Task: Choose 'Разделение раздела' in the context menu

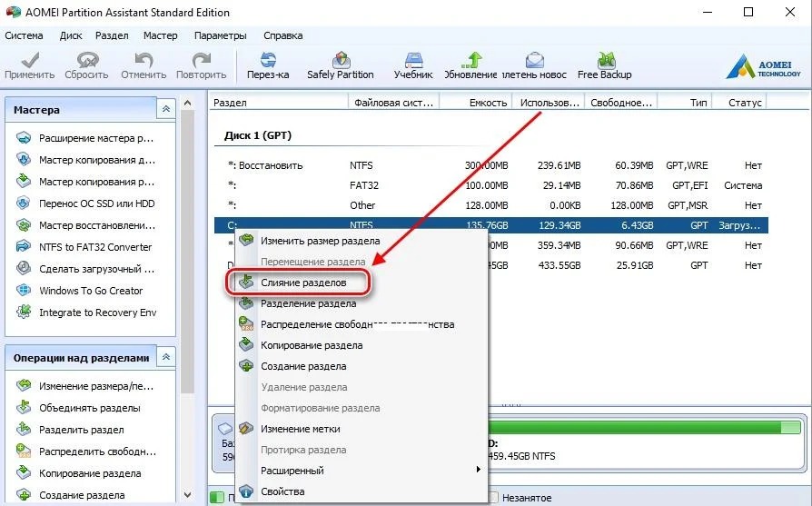Action: [361, 303]
